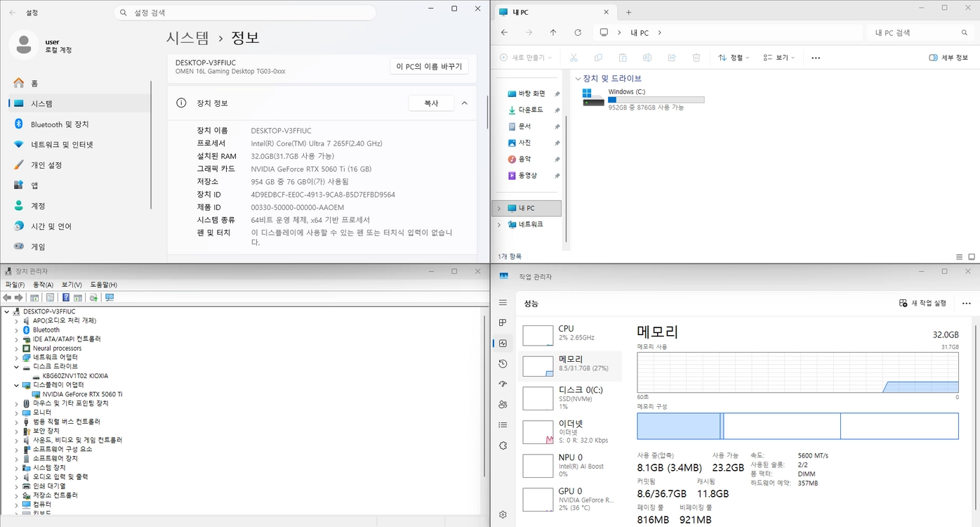Viewport: 980px width, 527px height.
Task: Toggle 세부 정보 pane in File Explorer
Action: pyautogui.click(x=948, y=58)
